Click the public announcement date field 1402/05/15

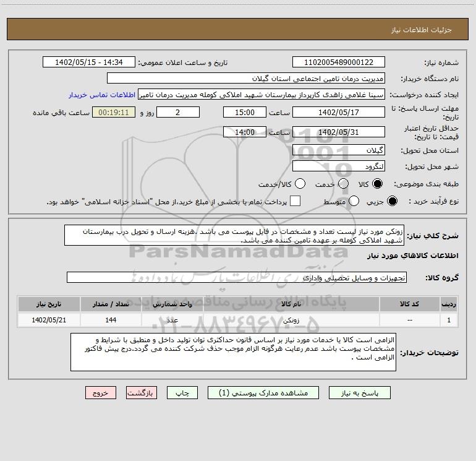tap(89, 62)
